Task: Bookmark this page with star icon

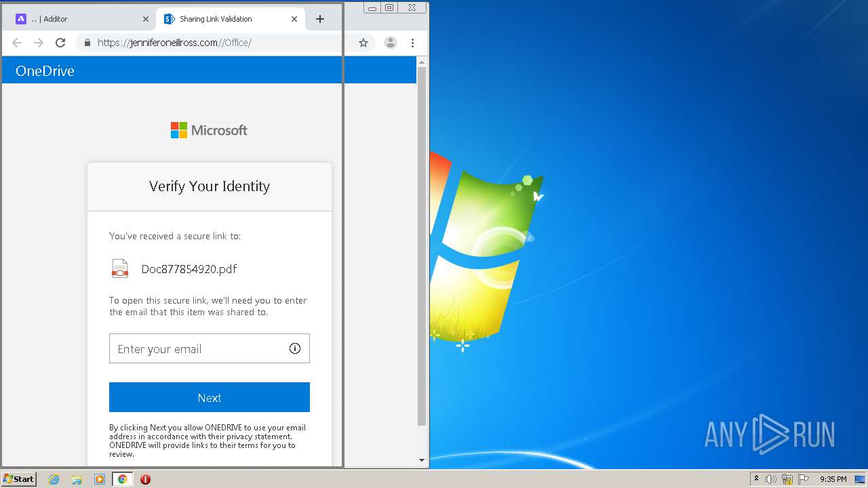Action: (363, 43)
